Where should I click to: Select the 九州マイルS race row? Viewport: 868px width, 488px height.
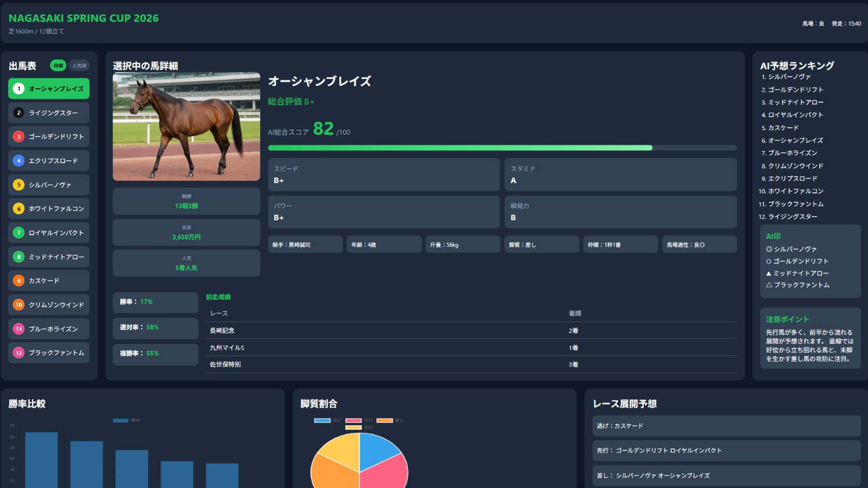[471, 347]
